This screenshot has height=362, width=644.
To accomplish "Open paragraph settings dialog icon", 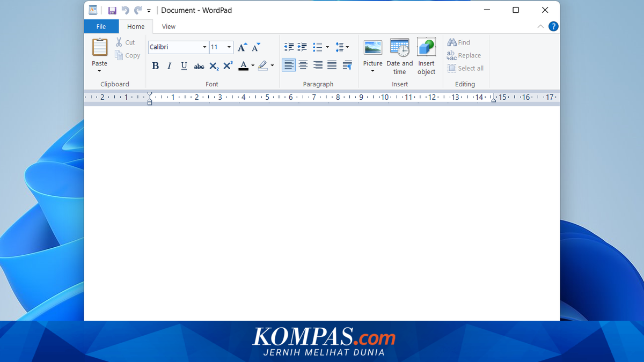I will coord(347,65).
